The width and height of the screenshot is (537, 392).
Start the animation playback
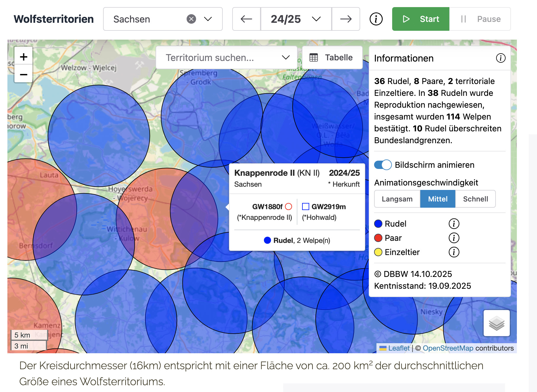(x=421, y=19)
